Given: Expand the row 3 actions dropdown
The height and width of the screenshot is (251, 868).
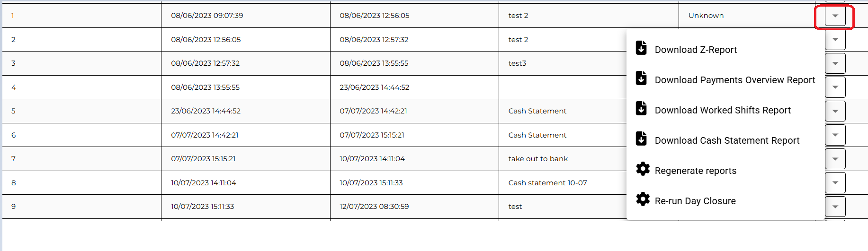Looking at the screenshot, I should (835, 63).
